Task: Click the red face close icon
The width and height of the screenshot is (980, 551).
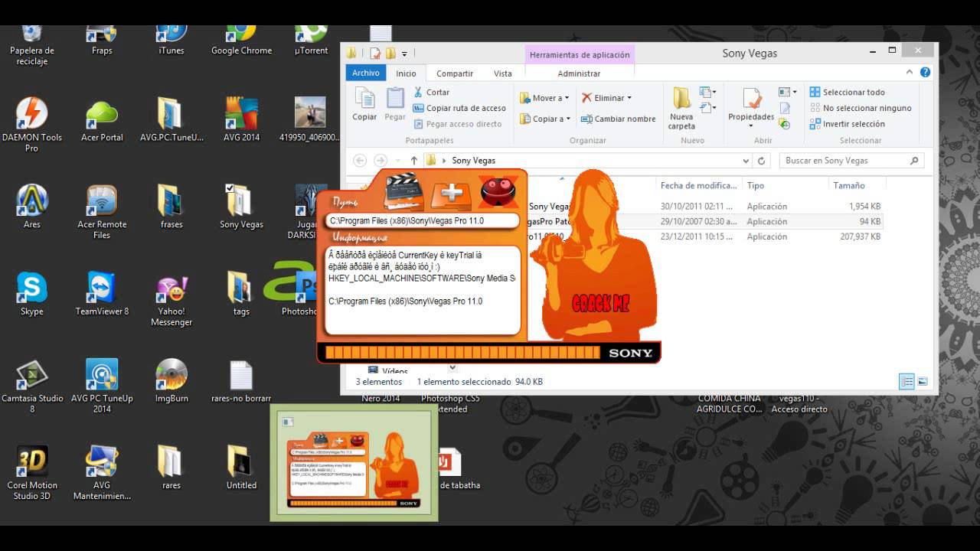Action: click(x=498, y=191)
